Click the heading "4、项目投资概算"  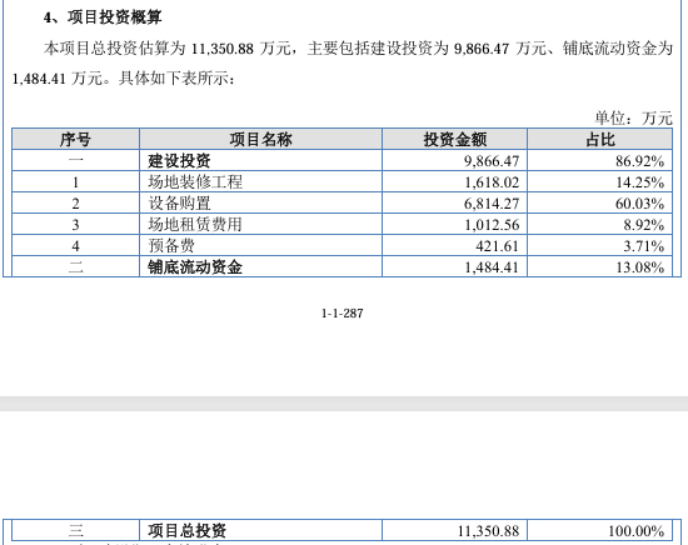pos(103,18)
